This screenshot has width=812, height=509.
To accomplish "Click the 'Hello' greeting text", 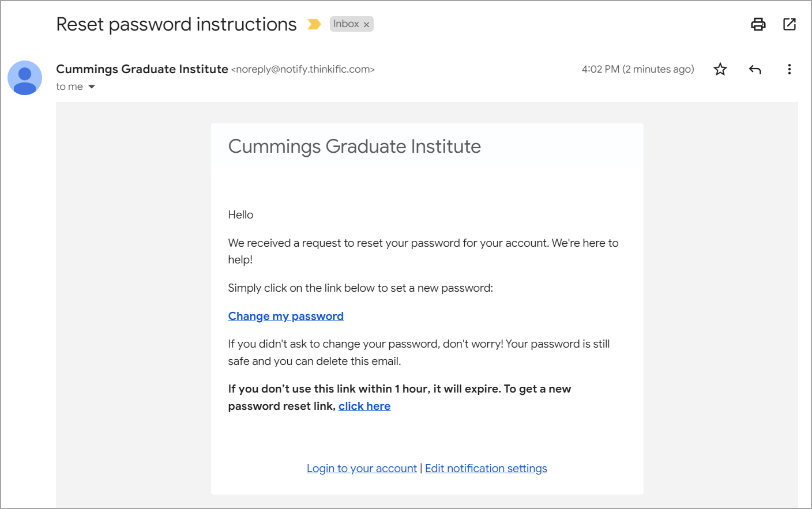I will [x=240, y=214].
